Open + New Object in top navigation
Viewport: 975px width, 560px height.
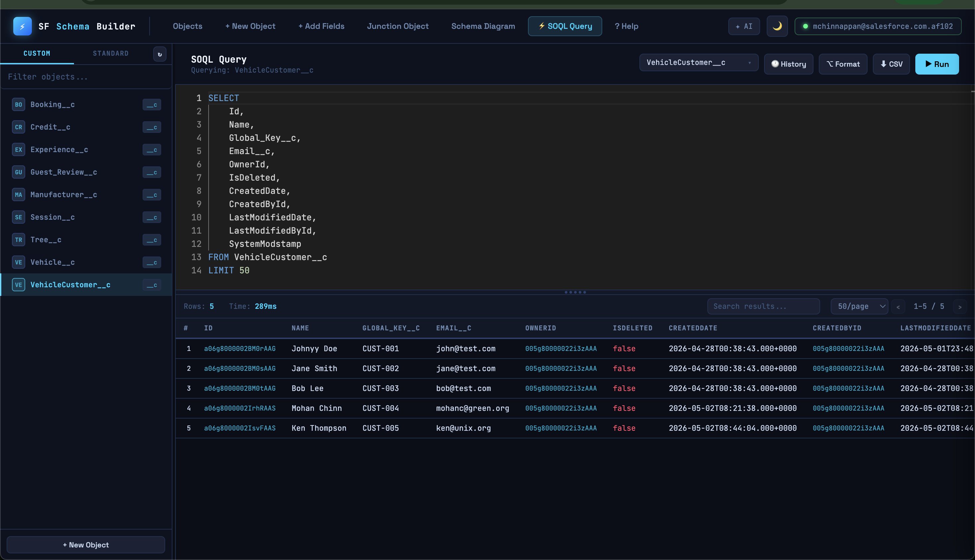[250, 26]
